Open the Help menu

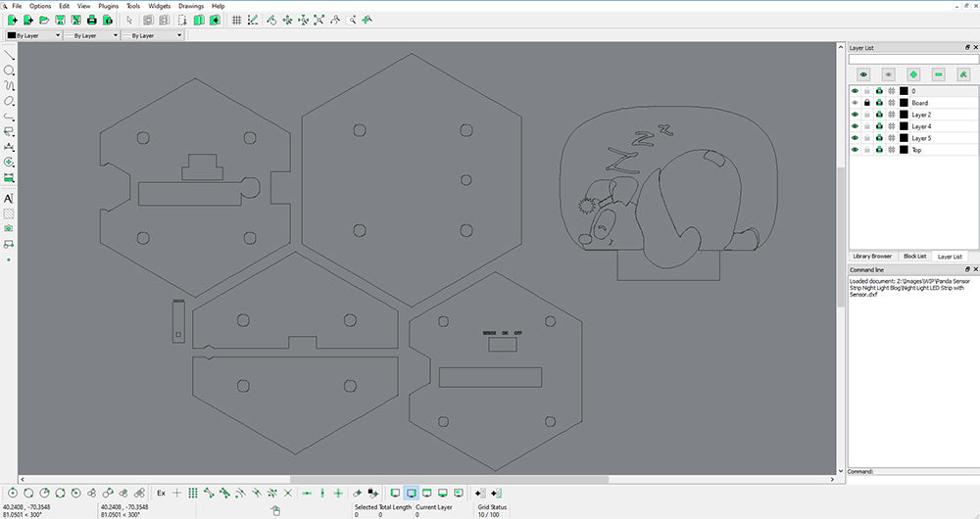point(219,6)
